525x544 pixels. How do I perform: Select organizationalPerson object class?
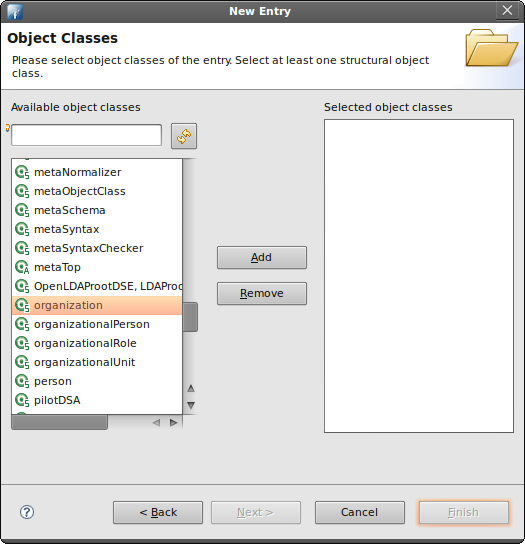[x=97, y=324]
